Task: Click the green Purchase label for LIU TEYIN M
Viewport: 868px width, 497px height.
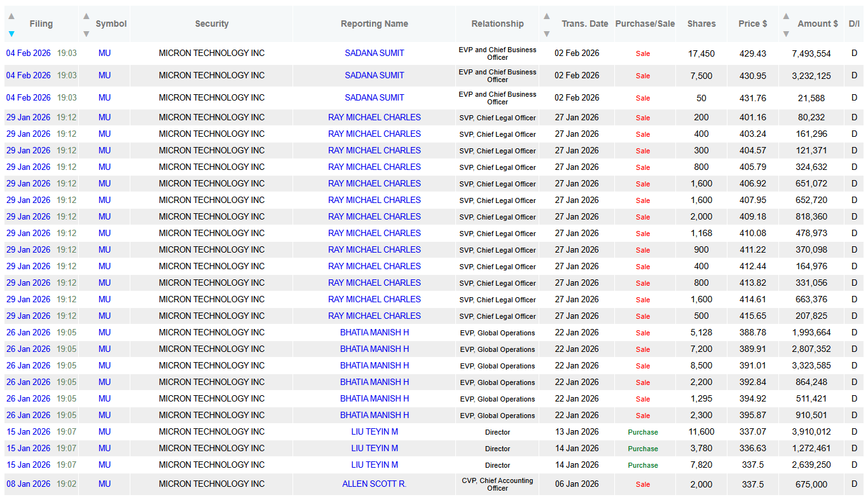Action: (x=643, y=432)
